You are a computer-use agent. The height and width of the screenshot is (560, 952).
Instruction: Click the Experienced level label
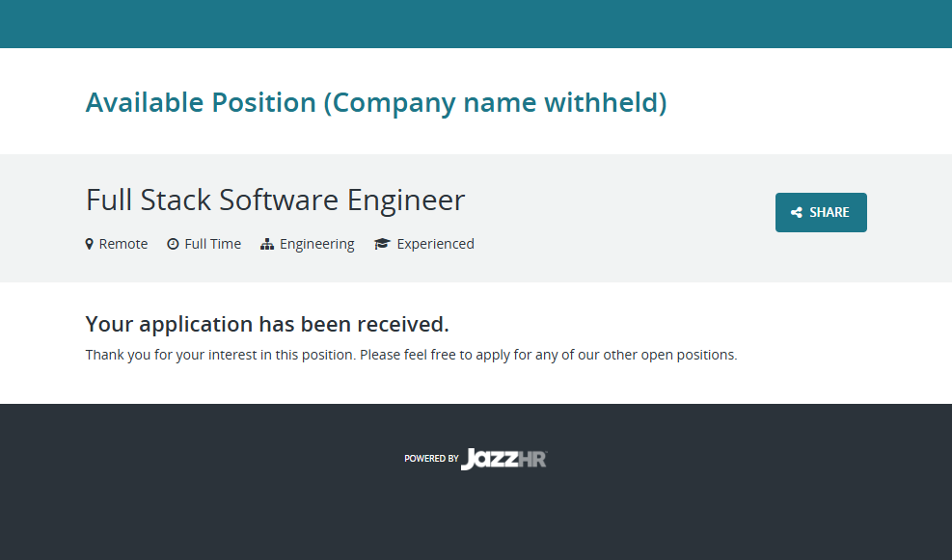435,244
